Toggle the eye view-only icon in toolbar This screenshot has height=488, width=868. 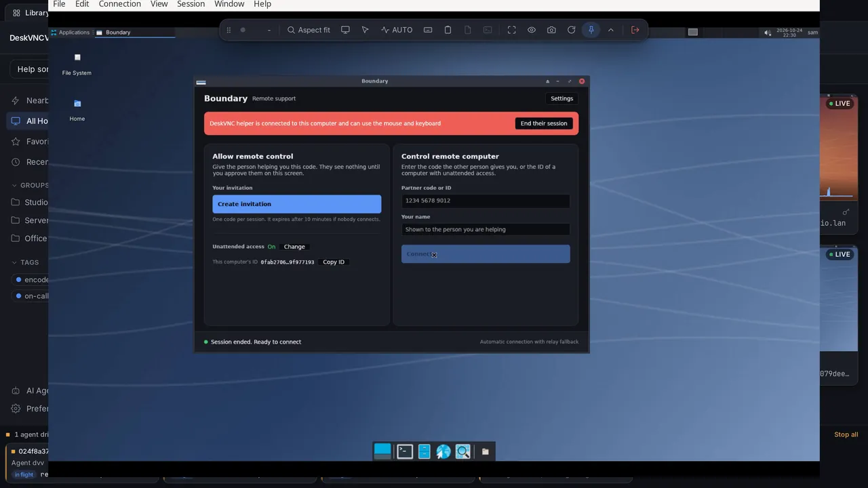coord(532,30)
